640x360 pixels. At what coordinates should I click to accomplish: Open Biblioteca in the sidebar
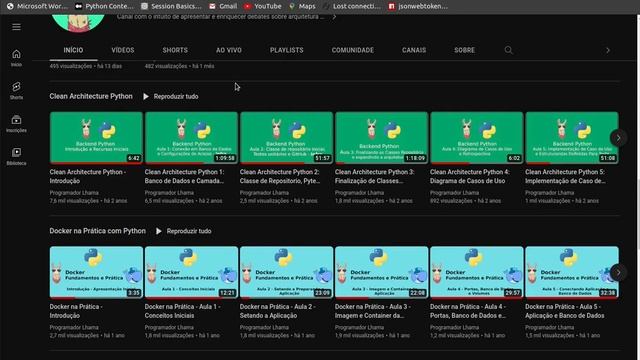(x=16, y=156)
